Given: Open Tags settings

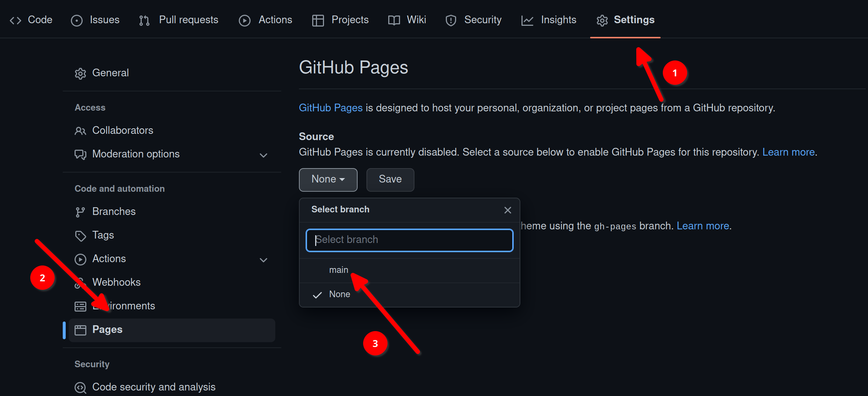Looking at the screenshot, I should 172,235.
